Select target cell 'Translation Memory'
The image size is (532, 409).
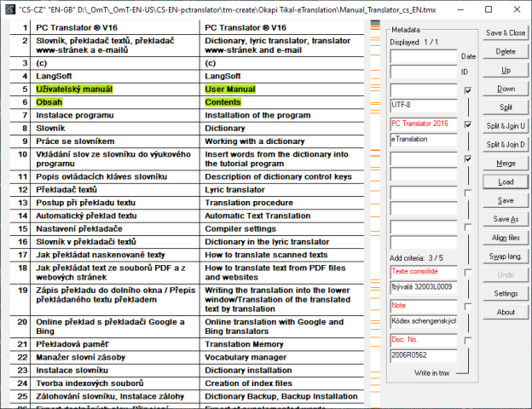point(282,344)
